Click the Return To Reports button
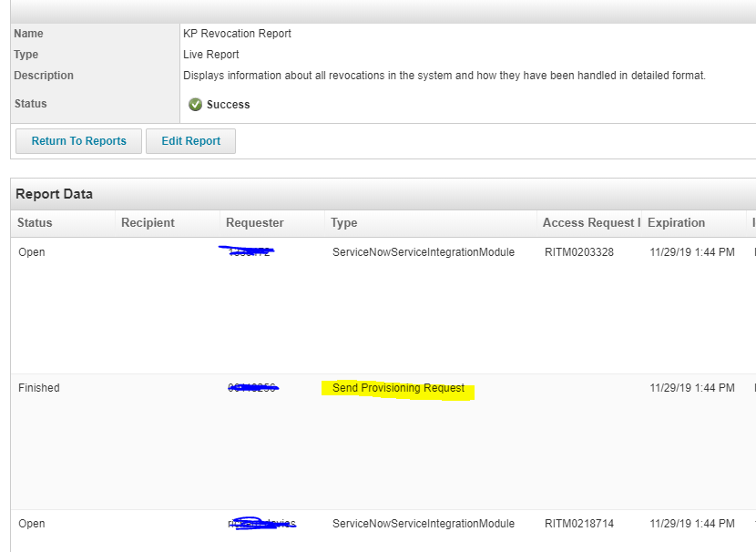The height and width of the screenshot is (552, 756). 78,141
